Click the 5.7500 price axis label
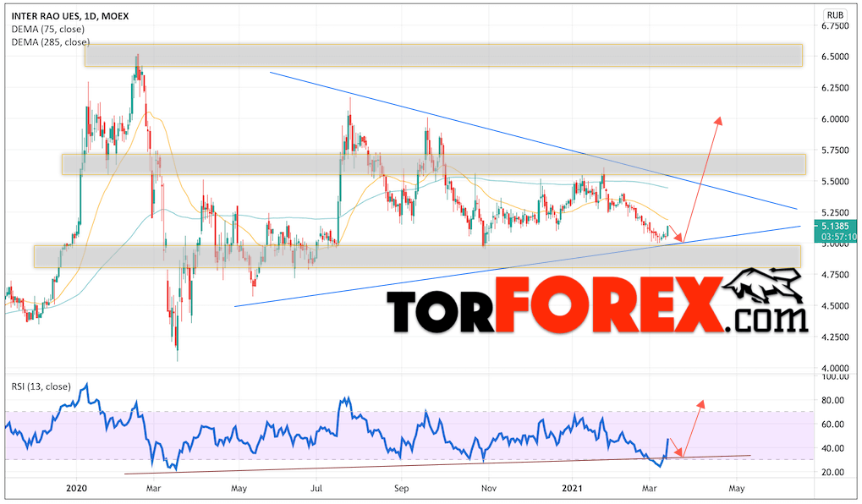862x504 pixels. 835,150
